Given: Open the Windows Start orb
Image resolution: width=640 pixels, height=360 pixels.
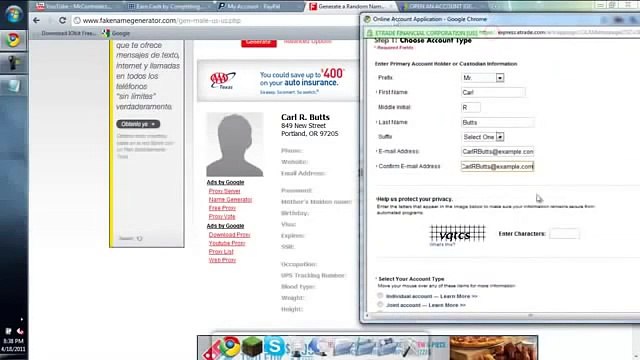Looking at the screenshot, I should [13, 13].
